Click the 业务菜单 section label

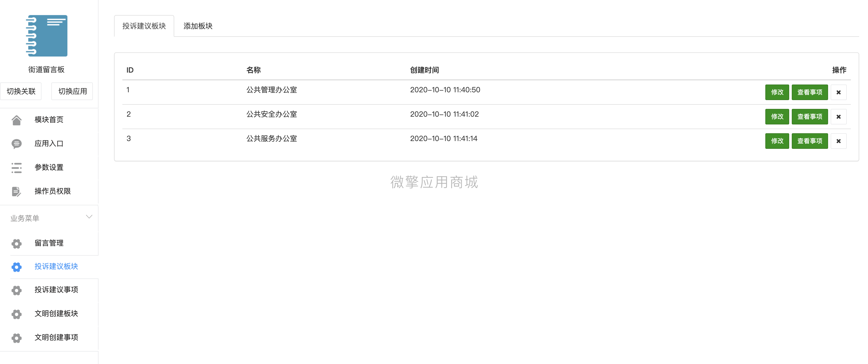(25, 218)
